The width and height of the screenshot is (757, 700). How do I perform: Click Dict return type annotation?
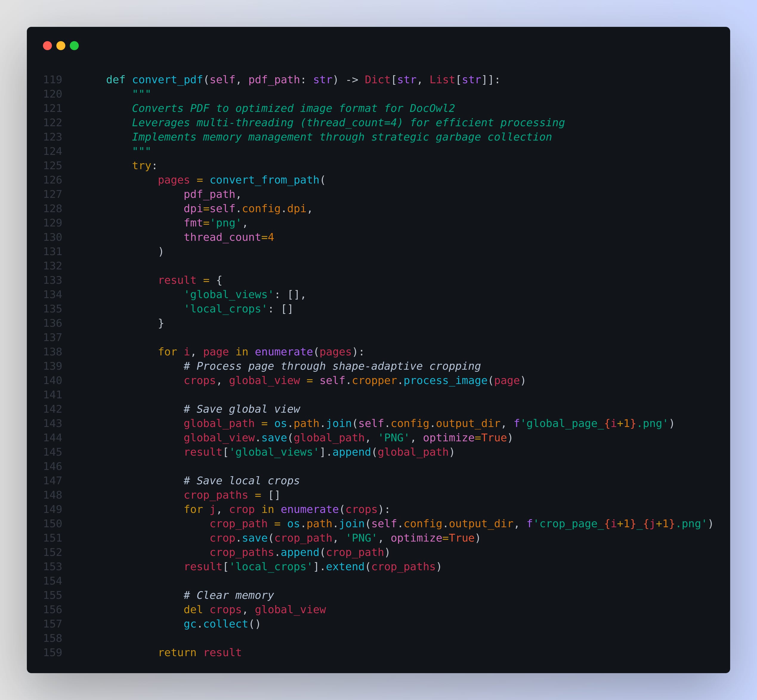(x=377, y=80)
